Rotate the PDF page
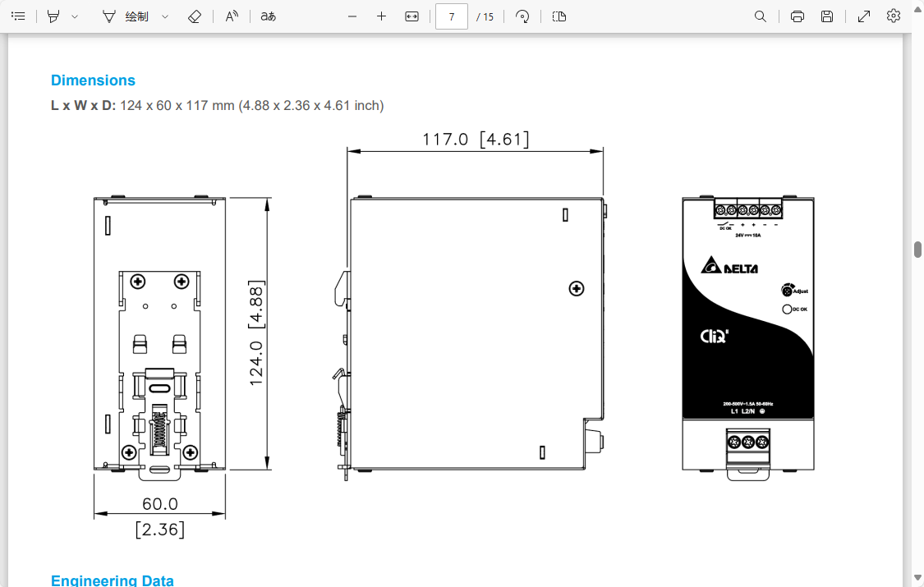Screen dimensions: 924x587 (522, 16)
